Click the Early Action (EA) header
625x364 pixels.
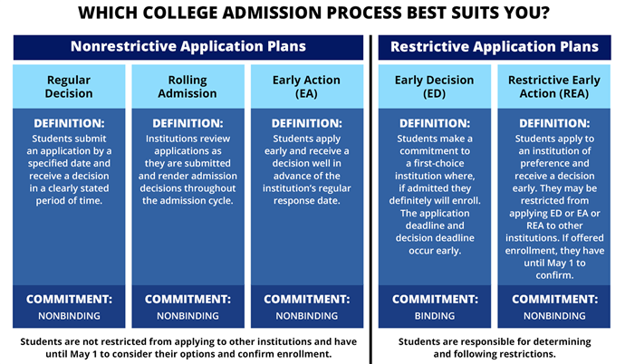tap(307, 86)
